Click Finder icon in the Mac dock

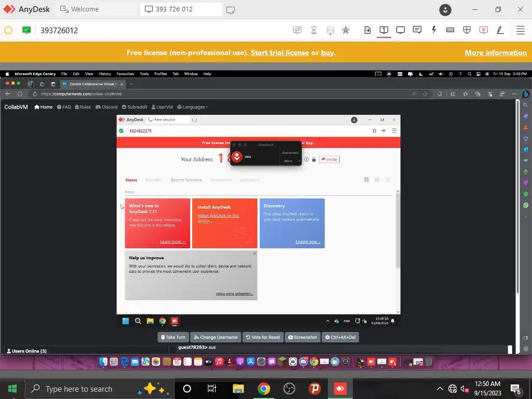click(103, 362)
